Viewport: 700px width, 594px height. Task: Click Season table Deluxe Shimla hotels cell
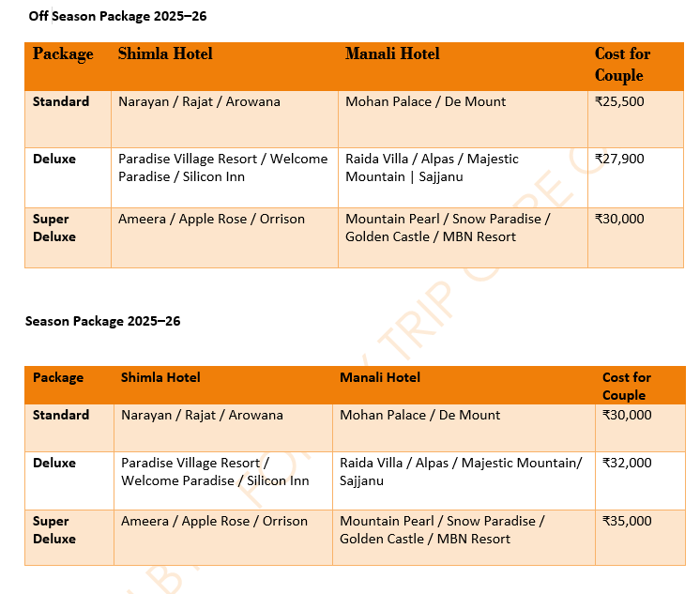coord(214,472)
